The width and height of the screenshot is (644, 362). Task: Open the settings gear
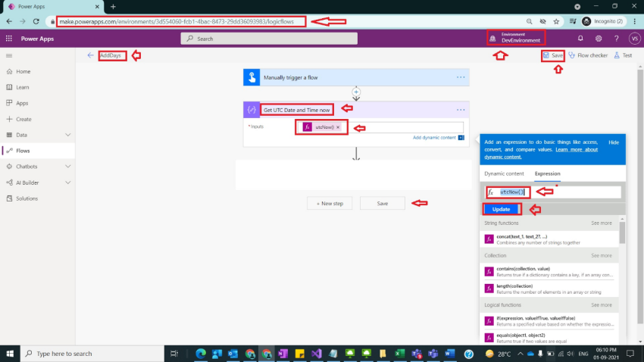[599, 38]
